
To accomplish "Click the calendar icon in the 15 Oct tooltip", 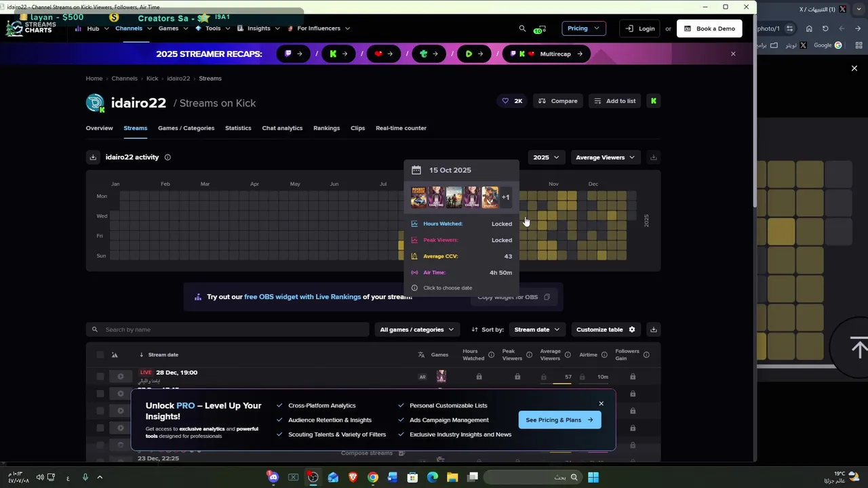I will [416, 170].
